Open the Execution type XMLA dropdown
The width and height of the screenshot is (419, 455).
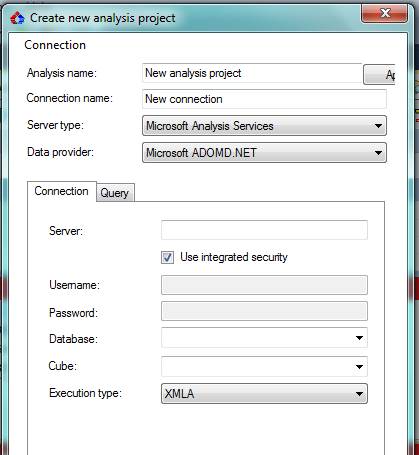point(264,394)
